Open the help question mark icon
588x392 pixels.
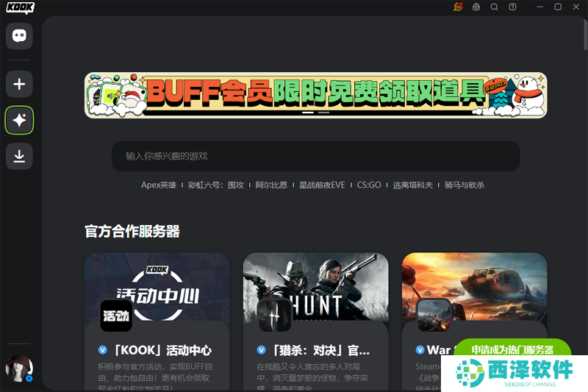(x=512, y=7)
